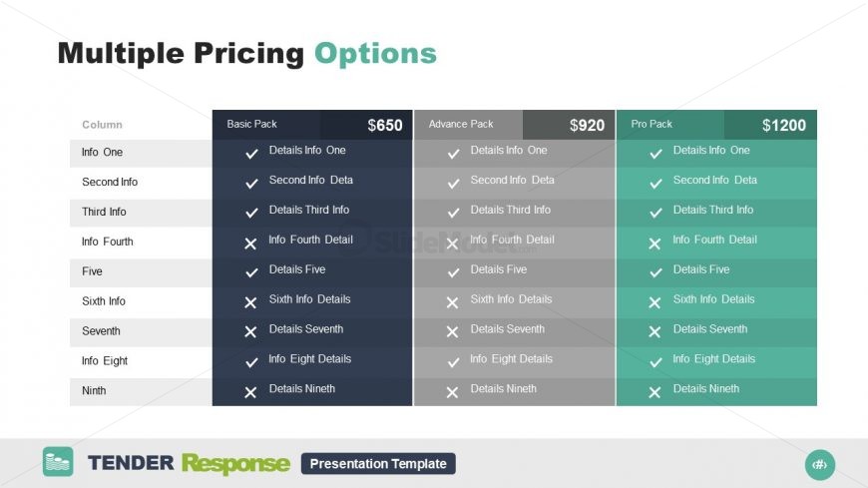Click the green Tender Response logo icon
The width and height of the screenshot is (868, 488).
pos(58,462)
